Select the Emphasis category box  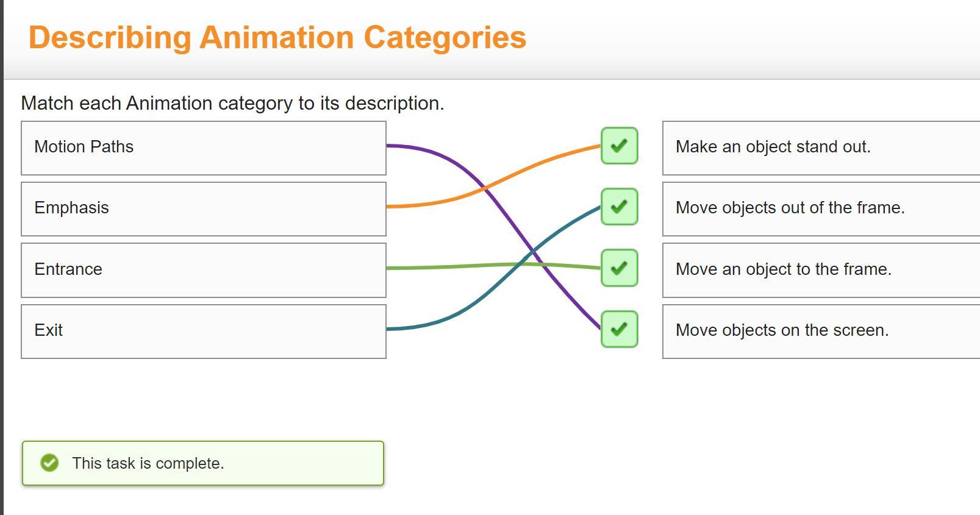tap(204, 209)
